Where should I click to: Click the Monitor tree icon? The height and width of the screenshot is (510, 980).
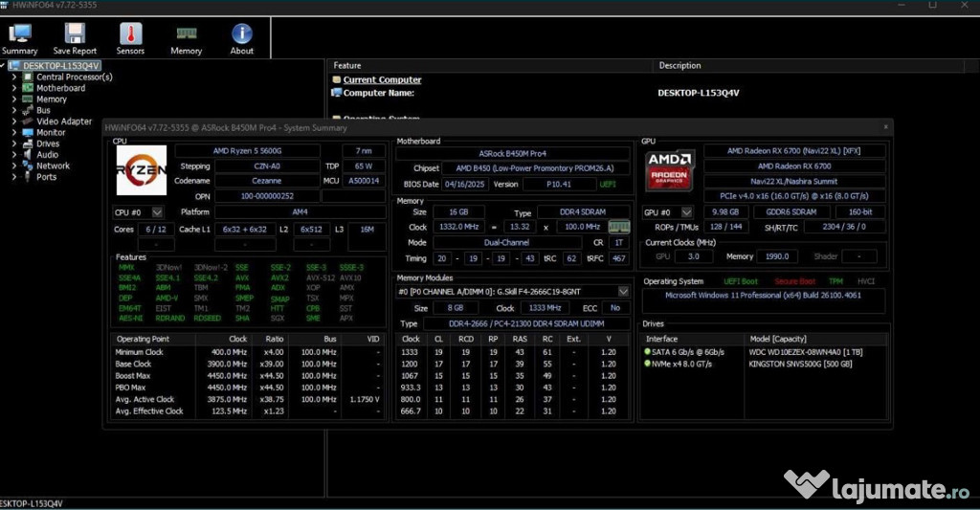(28, 132)
